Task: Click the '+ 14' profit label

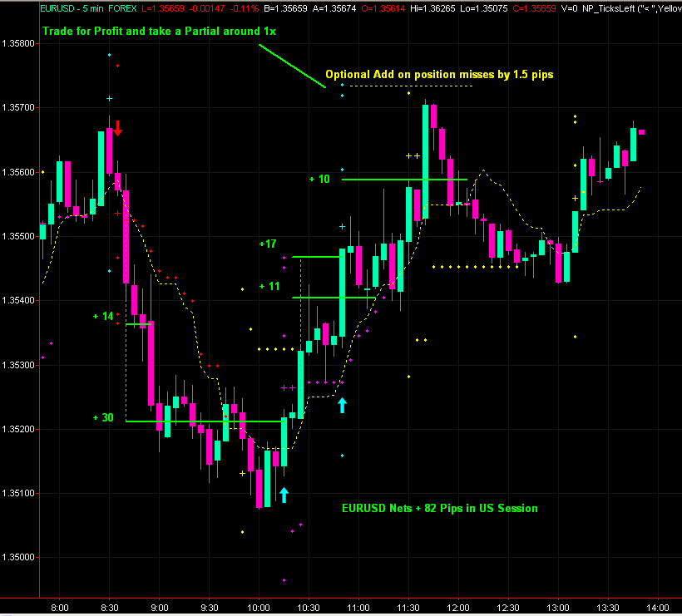Action: click(x=103, y=316)
